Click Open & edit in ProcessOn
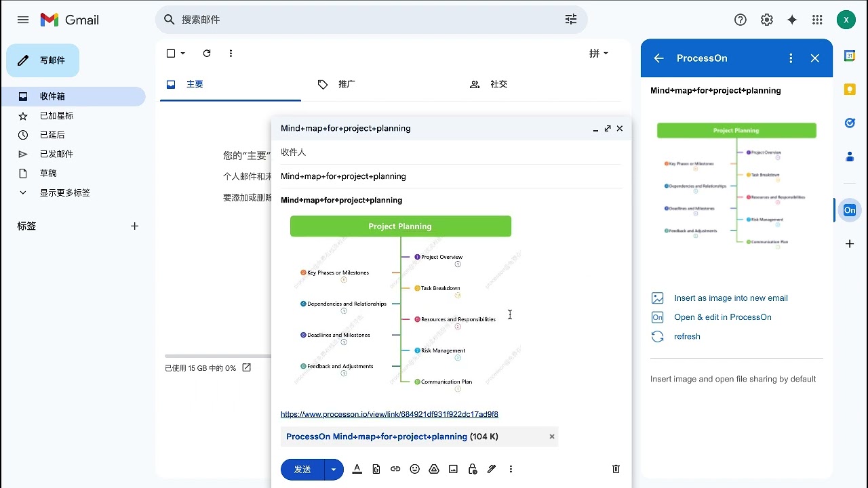This screenshot has width=868, height=488. point(723,317)
